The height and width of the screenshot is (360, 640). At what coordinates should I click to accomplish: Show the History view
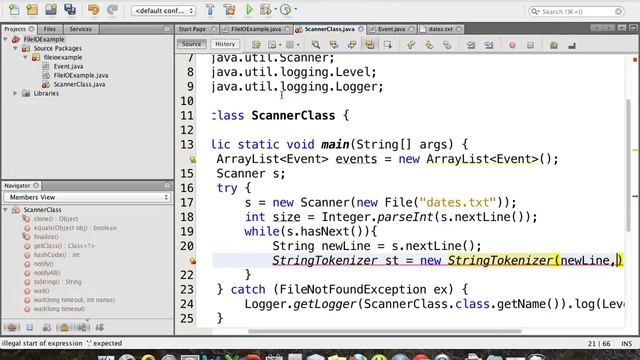click(225, 44)
